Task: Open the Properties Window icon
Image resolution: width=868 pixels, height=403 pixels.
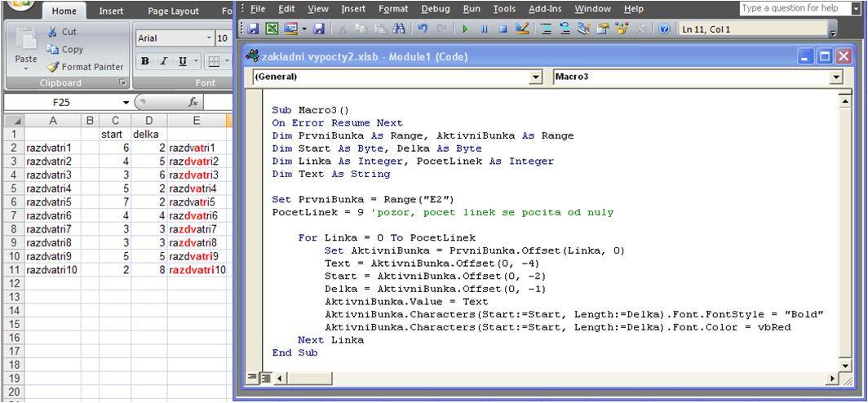Action: click(x=602, y=29)
